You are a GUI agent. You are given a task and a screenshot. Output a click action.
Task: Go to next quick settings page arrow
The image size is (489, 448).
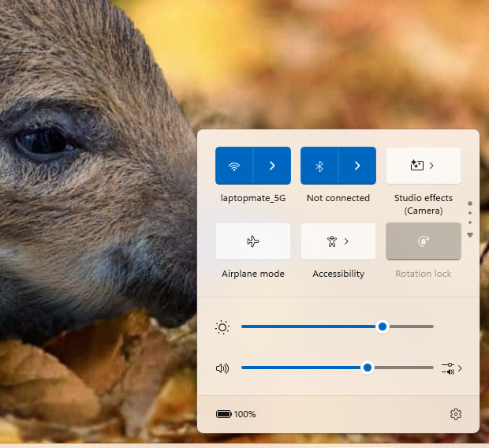coord(470,235)
